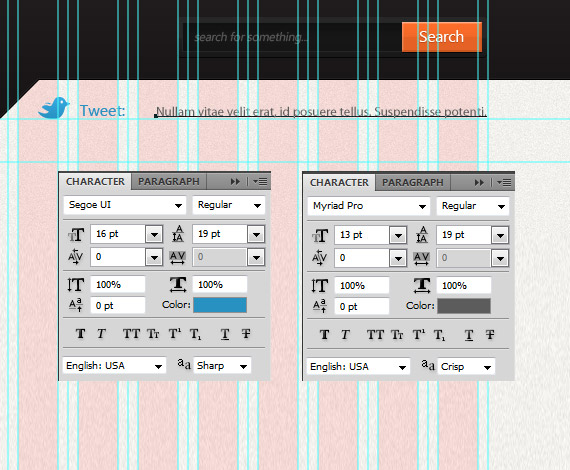Toggle Faux Bold in Myriad Pro panel
570x470 pixels.
pos(325,335)
